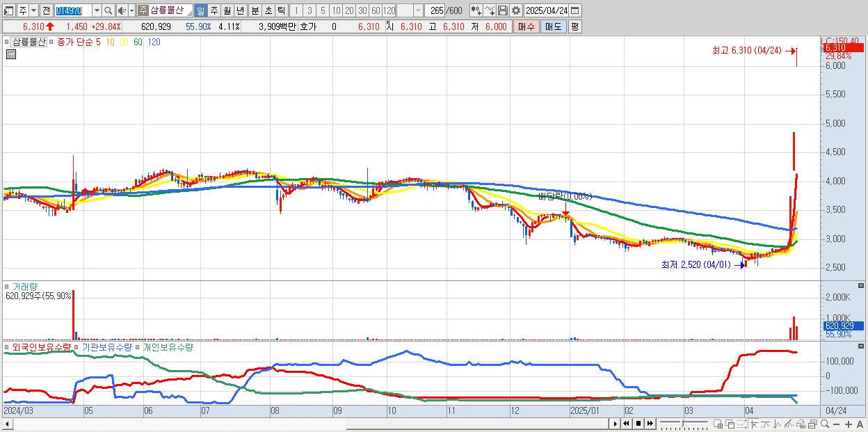The width and height of the screenshot is (868, 432).
Task: Click the dotted selection box chart icon
Action: tap(741, 424)
